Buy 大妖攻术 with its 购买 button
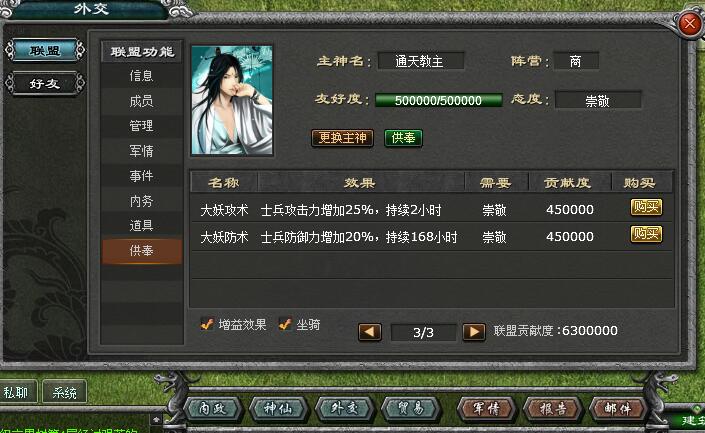This screenshot has height=433, width=705. tap(646, 207)
